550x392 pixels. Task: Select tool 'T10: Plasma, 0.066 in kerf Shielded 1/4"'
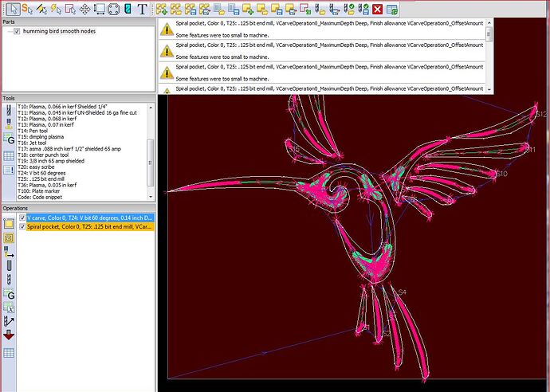[x=62, y=107]
